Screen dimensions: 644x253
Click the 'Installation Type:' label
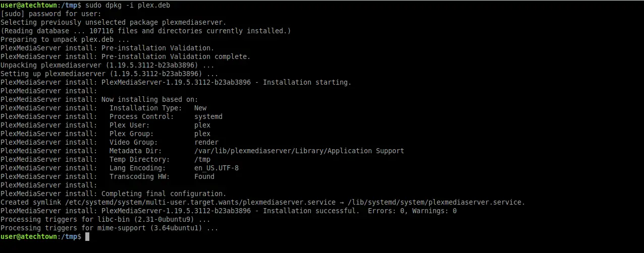coord(146,108)
